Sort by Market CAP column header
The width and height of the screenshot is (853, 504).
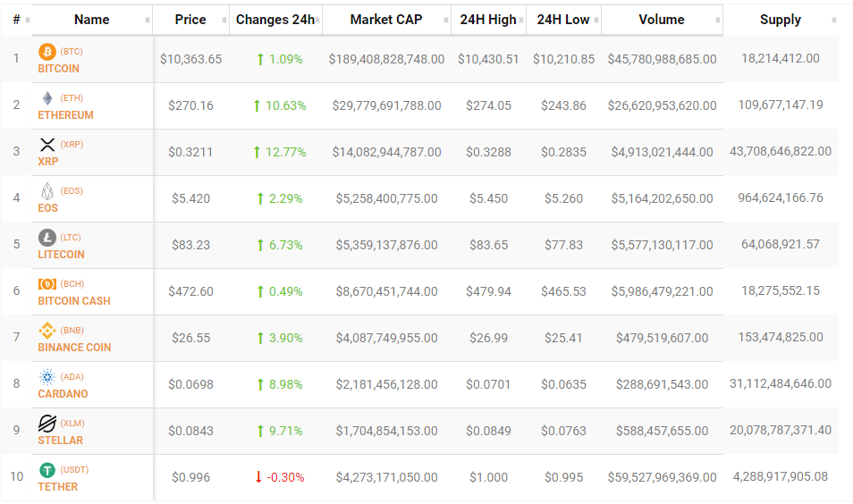386,20
